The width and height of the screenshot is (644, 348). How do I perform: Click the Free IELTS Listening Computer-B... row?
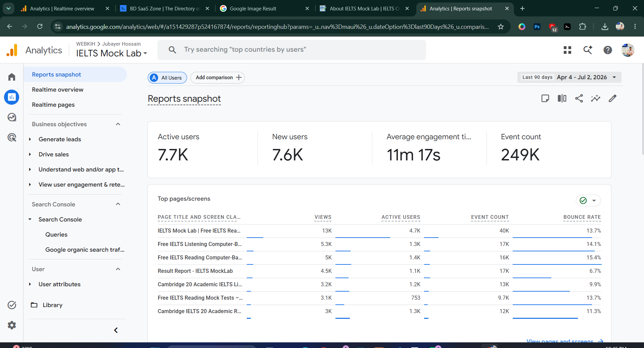click(379, 244)
